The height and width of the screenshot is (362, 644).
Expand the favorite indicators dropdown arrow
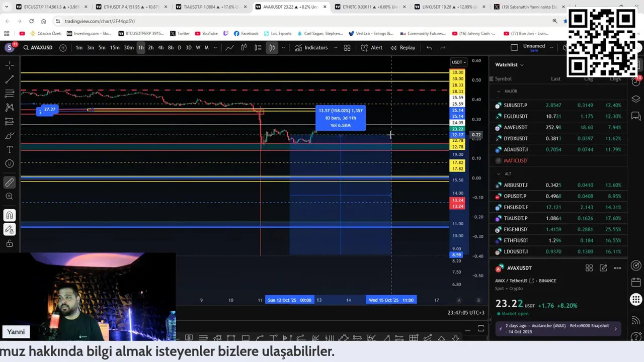click(336, 48)
